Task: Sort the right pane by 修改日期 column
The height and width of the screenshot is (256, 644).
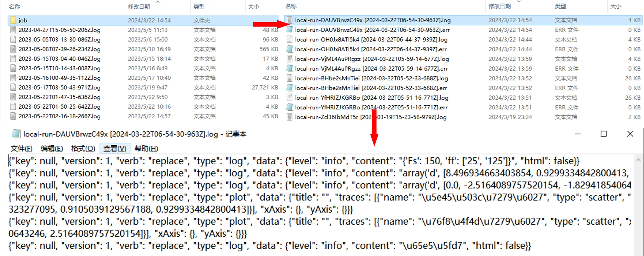Action: [499, 6]
